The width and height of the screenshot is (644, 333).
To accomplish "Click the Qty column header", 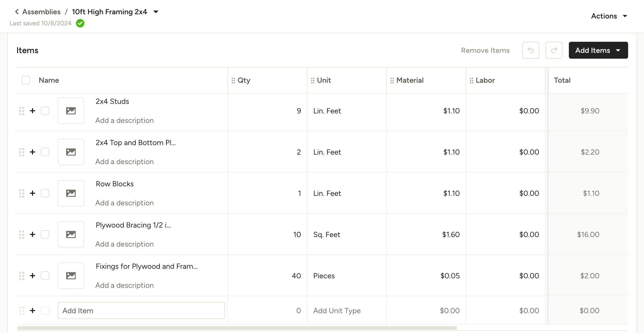I will coord(244,80).
